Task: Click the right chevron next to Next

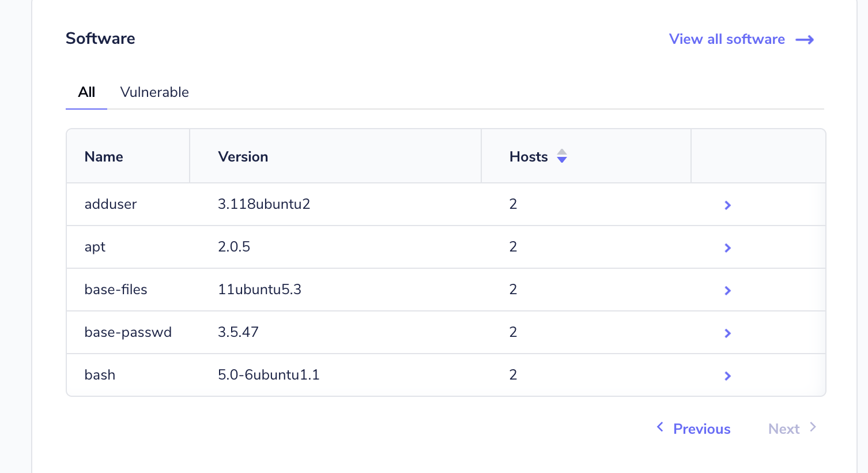Action: (x=813, y=427)
